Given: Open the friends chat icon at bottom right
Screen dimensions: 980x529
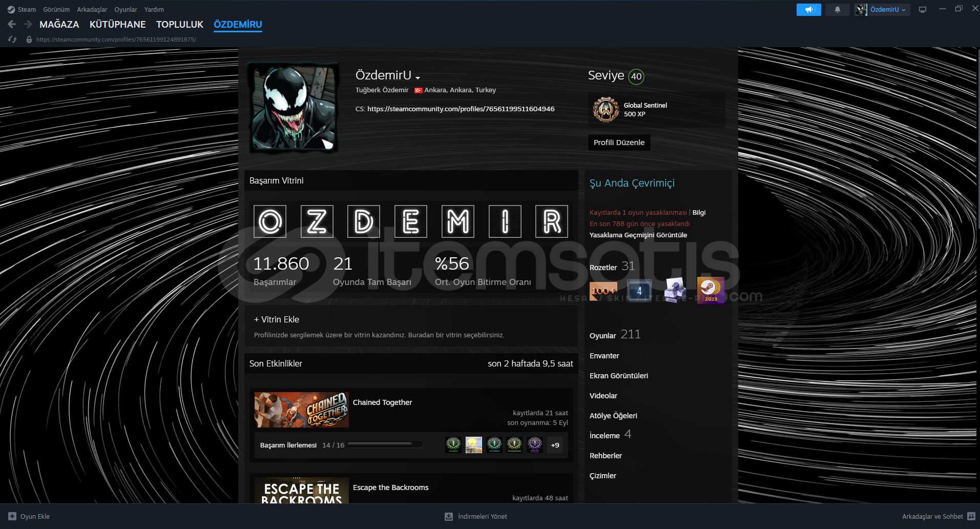Looking at the screenshot, I should (971, 516).
